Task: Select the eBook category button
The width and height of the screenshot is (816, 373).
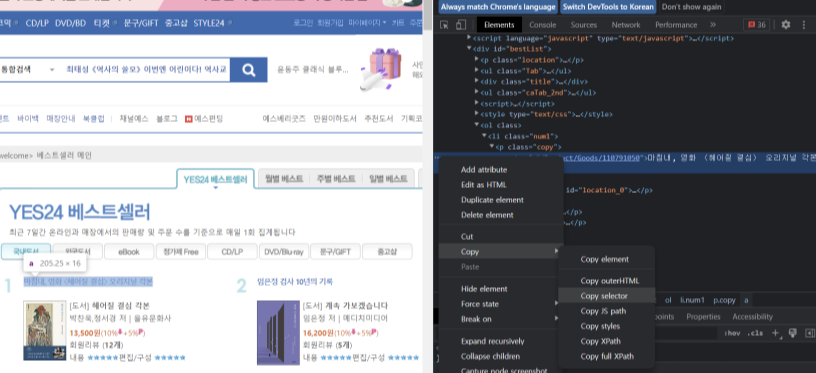Action: [129, 252]
